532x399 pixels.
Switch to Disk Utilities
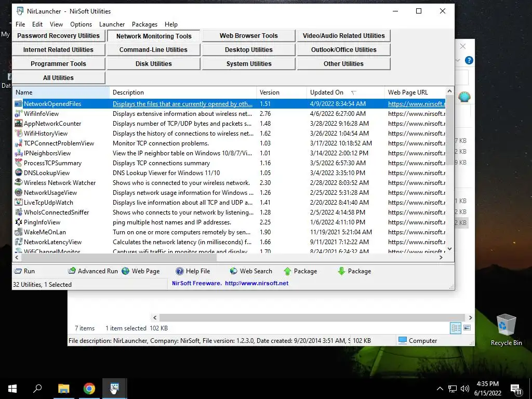pyautogui.click(x=153, y=63)
